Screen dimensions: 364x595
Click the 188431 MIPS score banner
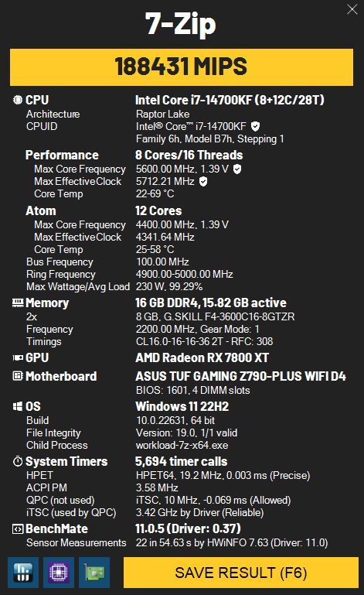point(182,67)
